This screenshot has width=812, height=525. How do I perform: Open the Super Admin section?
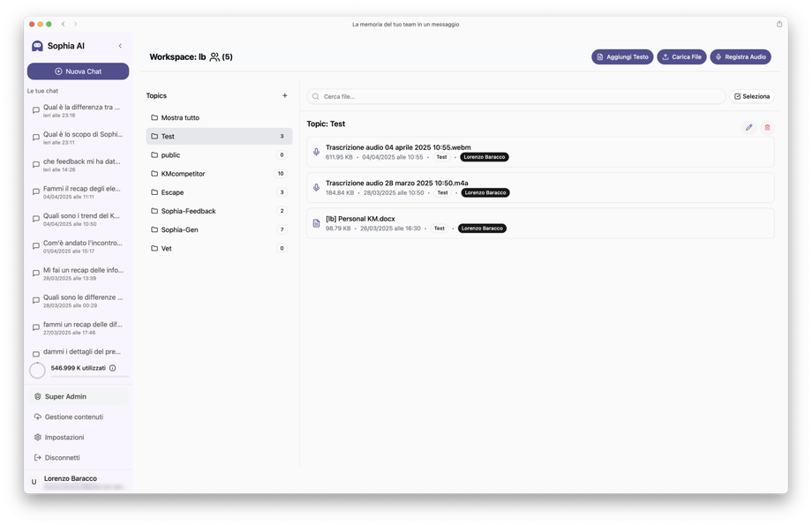point(78,396)
